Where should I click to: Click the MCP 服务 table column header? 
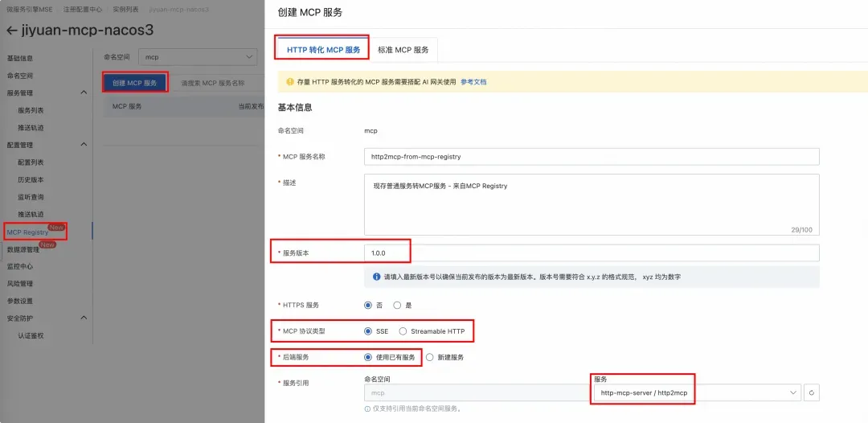127,106
